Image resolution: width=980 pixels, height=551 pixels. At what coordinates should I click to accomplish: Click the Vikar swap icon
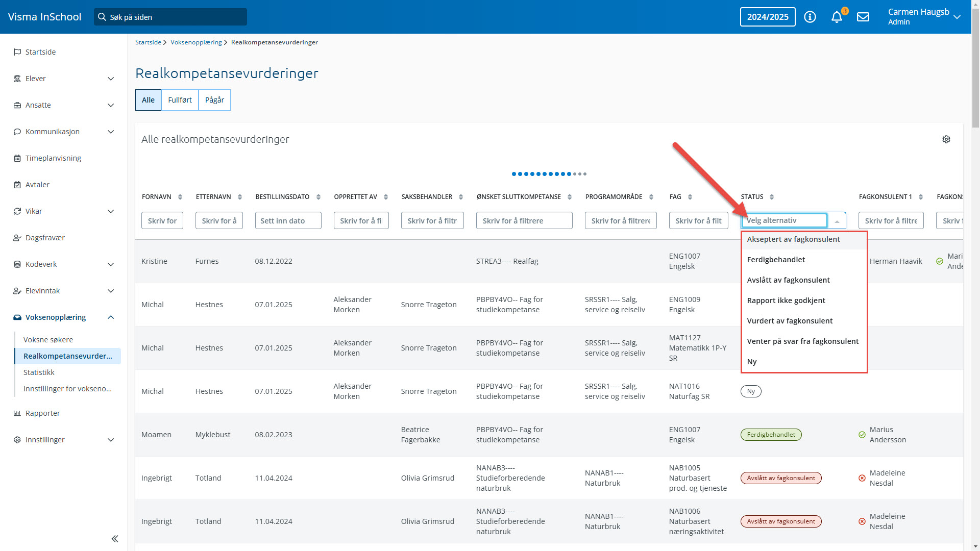[17, 211]
